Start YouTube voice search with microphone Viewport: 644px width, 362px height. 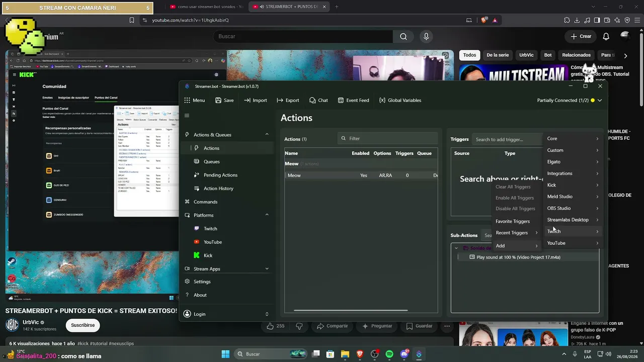426,36
